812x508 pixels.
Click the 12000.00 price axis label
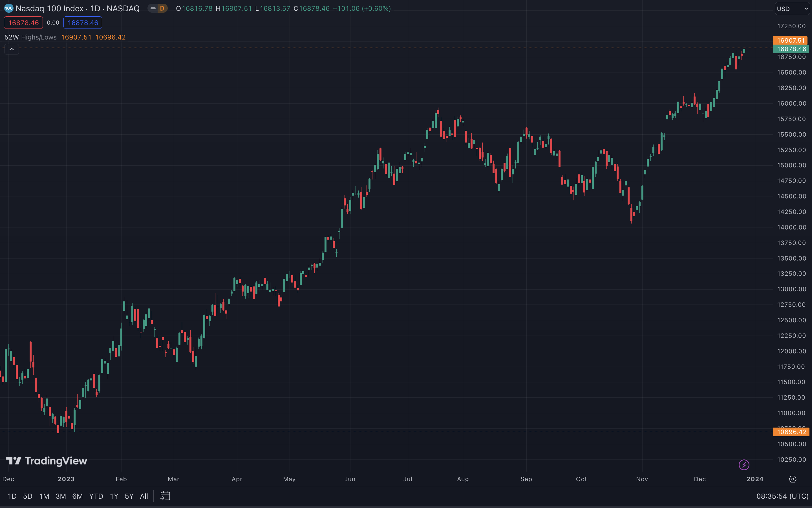coord(791,351)
